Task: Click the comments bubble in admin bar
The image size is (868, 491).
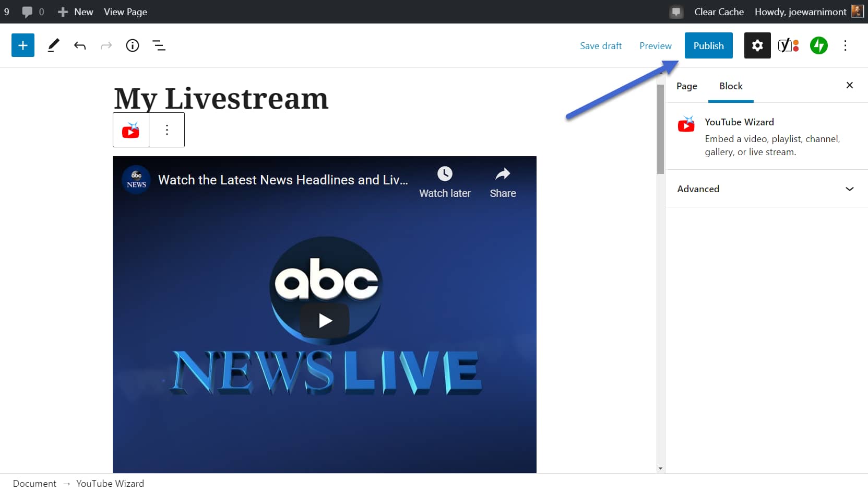Action: click(x=27, y=11)
